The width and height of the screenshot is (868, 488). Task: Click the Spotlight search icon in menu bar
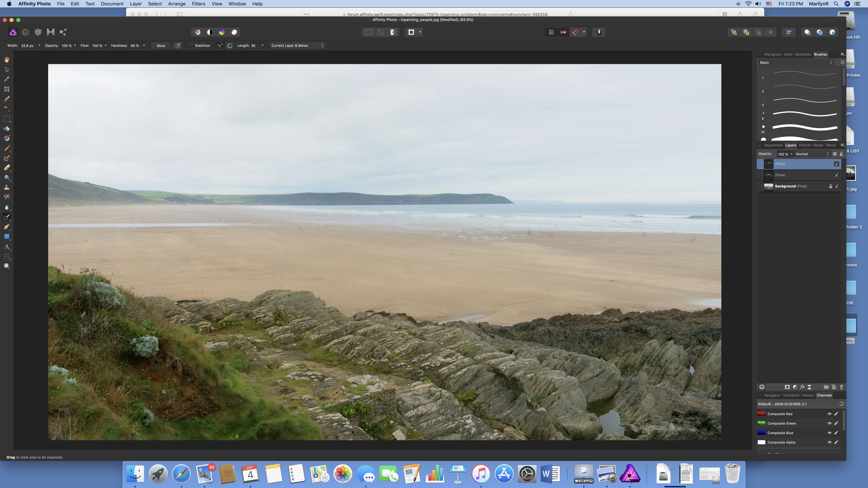coord(836,4)
